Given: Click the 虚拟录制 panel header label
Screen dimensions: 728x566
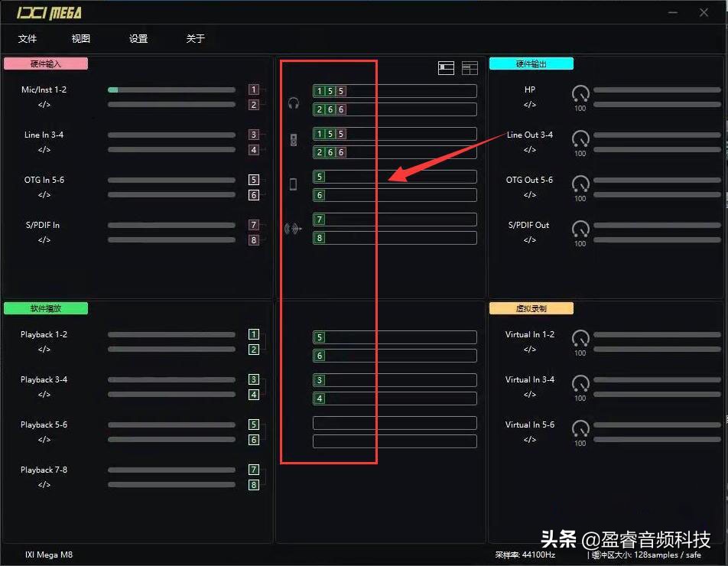Looking at the screenshot, I should (x=531, y=307).
